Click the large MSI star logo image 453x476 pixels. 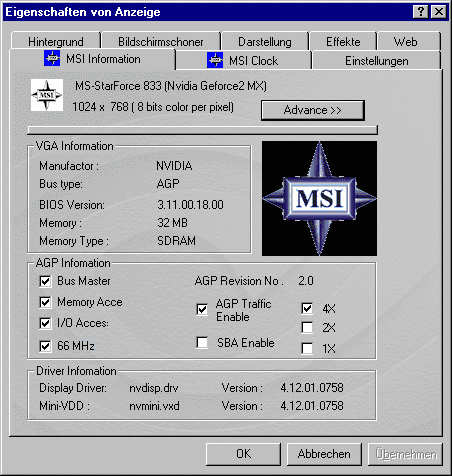[x=319, y=198]
